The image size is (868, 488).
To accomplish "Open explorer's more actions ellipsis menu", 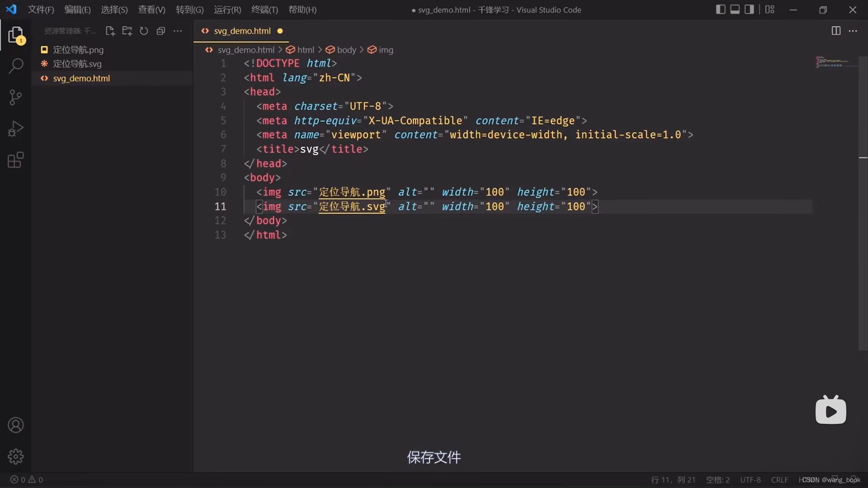I will coord(178,31).
